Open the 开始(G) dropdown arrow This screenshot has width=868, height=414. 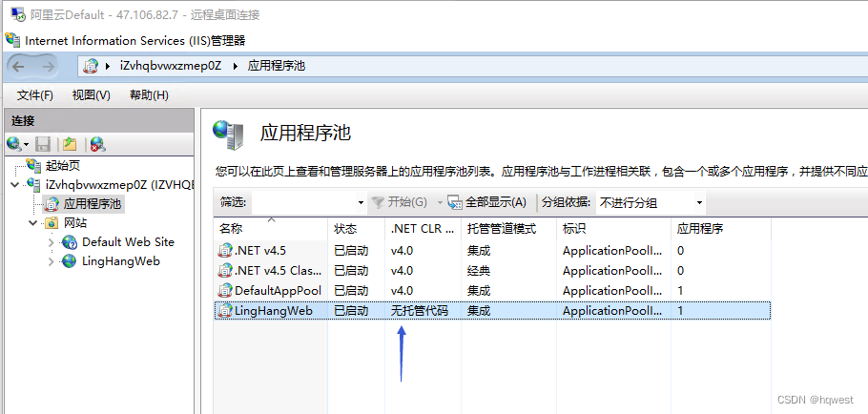(441, 203)
